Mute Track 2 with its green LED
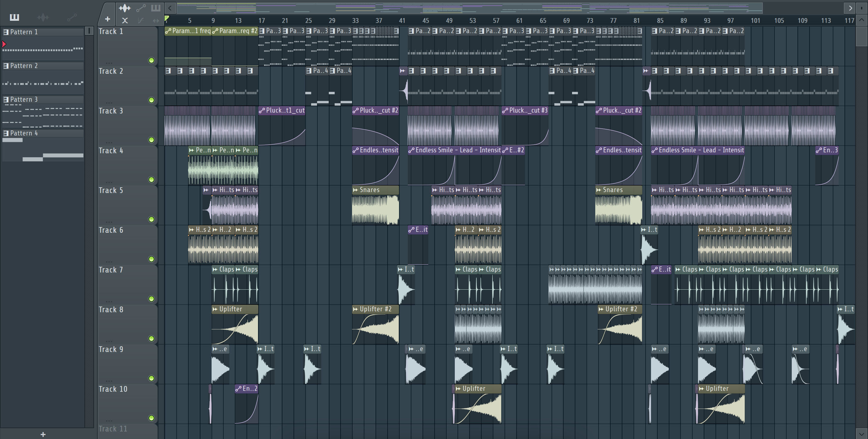Screen dimensions: 868x439 point(151,100)
